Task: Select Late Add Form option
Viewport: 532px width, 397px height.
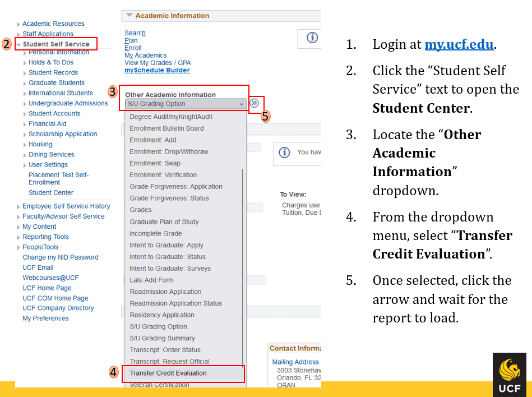Action: (x=183, y=280)
